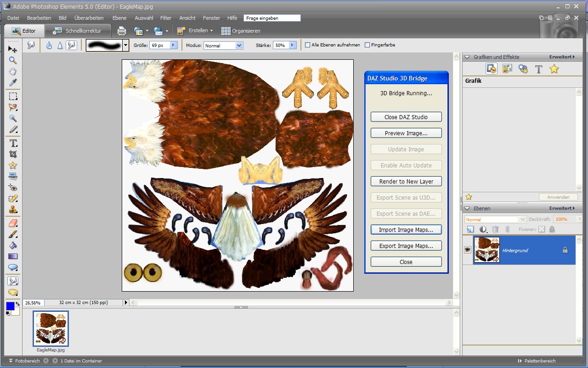
Task: Click the Print icon in shortcuts bar
Action: point(122,31)
